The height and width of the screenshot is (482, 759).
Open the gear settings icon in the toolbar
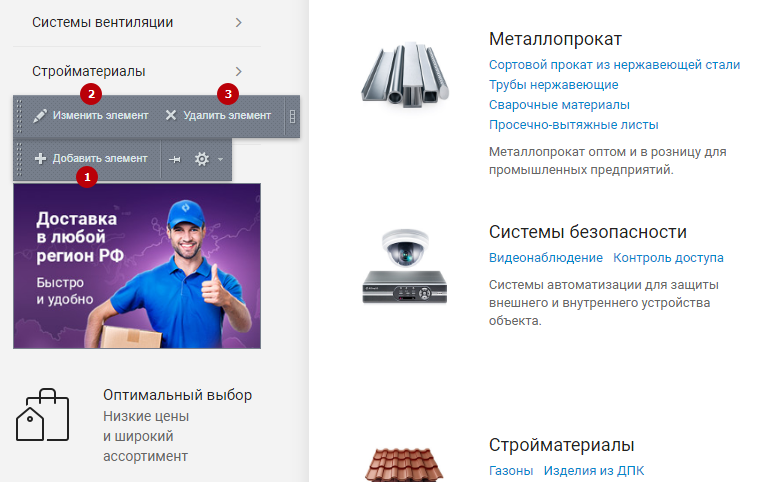[202, 159]
